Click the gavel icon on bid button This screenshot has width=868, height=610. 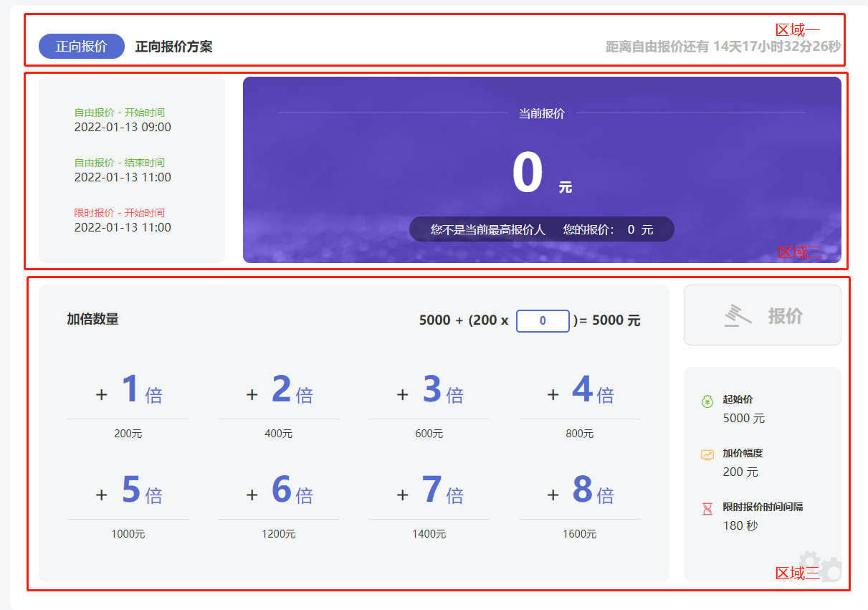(738, 315)
